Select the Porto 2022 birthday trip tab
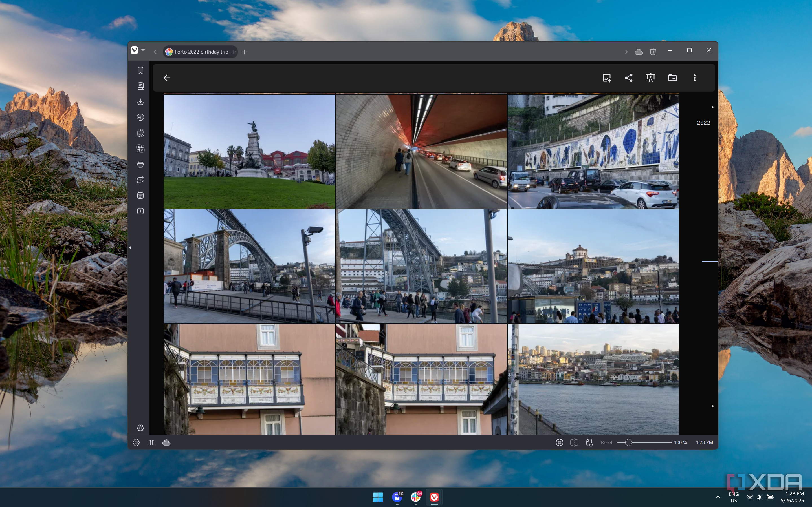The image size is (812, 507). tap(200, 52)
